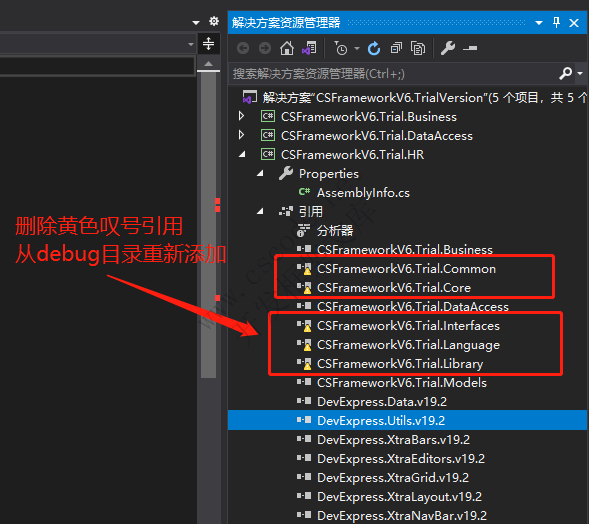Click the Properties wrench folder icon
The width and height of the screenshot is (589, 524).
click(x=286, y=173)
